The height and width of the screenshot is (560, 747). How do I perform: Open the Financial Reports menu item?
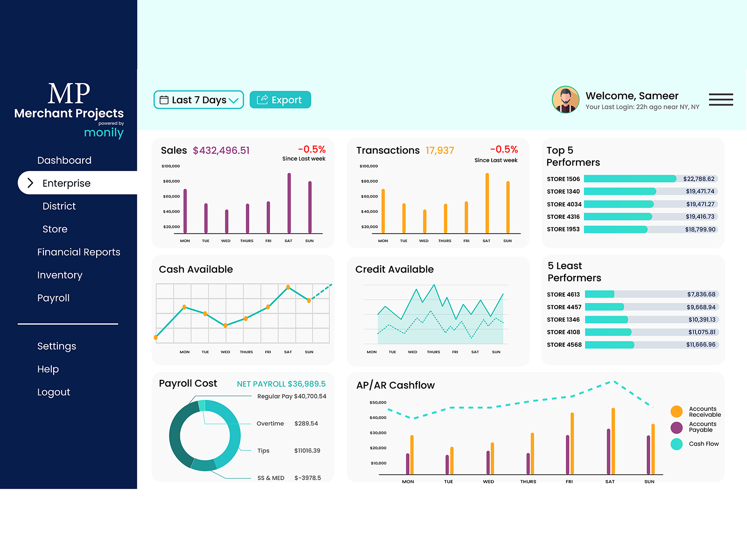point(78,252)
